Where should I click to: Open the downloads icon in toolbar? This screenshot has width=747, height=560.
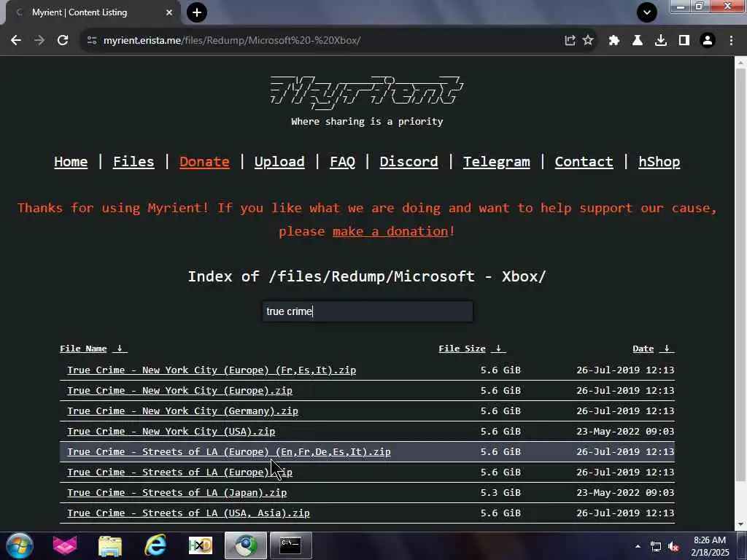(661, 41)
